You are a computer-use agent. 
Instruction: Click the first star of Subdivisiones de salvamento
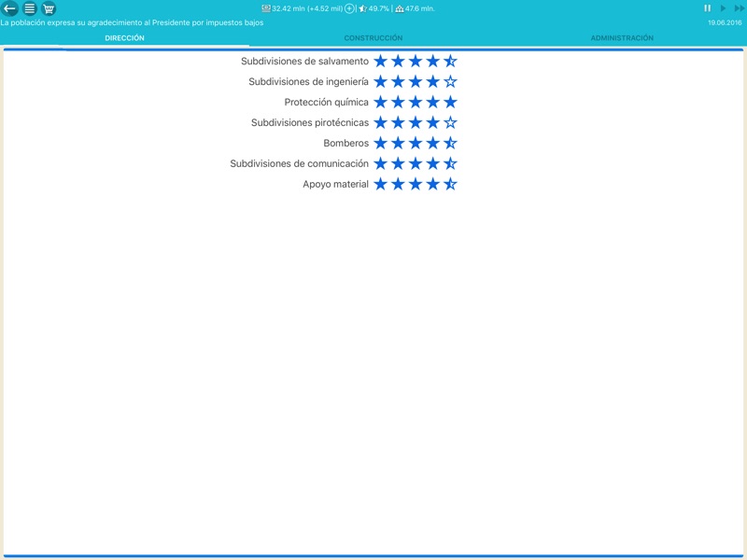pos(380,61)
